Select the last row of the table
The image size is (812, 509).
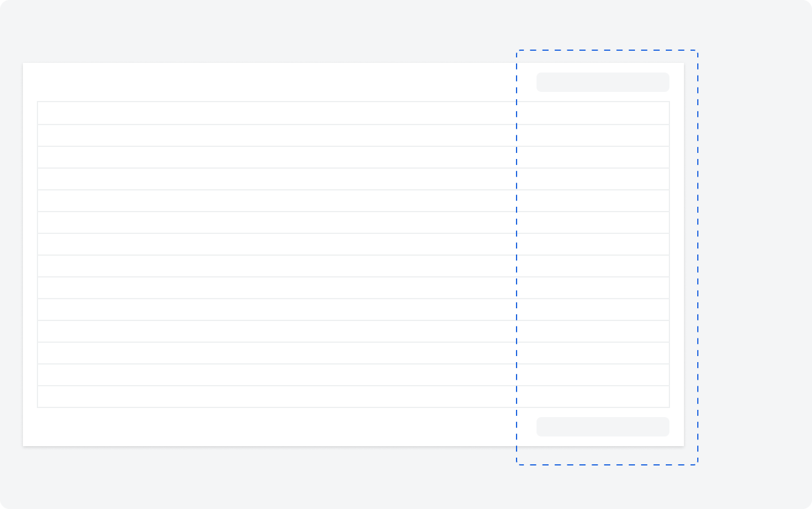tap(353, 397)
